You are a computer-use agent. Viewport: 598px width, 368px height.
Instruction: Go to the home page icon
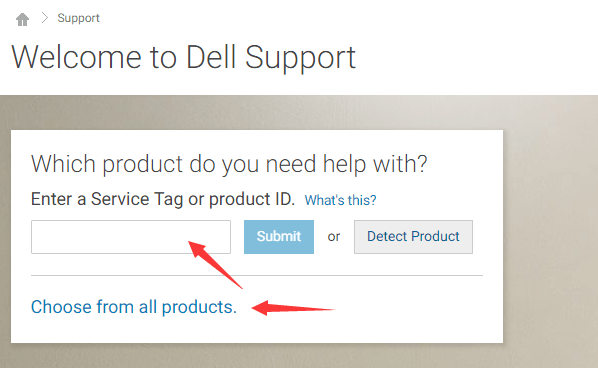[23, 19]
